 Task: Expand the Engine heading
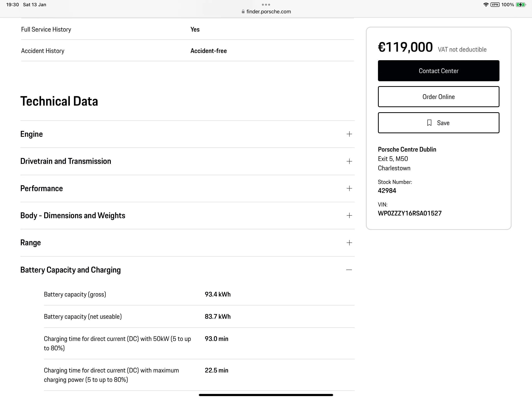[x=32, y=134]
